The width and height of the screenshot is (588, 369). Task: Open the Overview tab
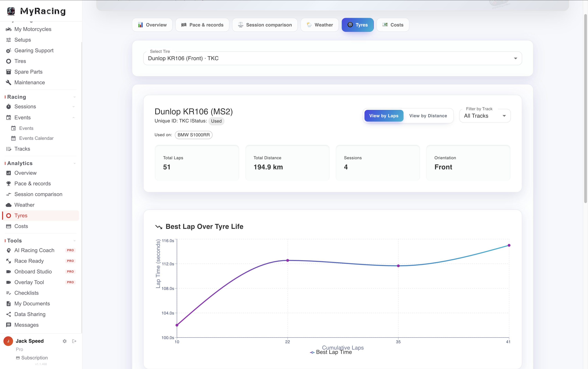coord(152,25)
